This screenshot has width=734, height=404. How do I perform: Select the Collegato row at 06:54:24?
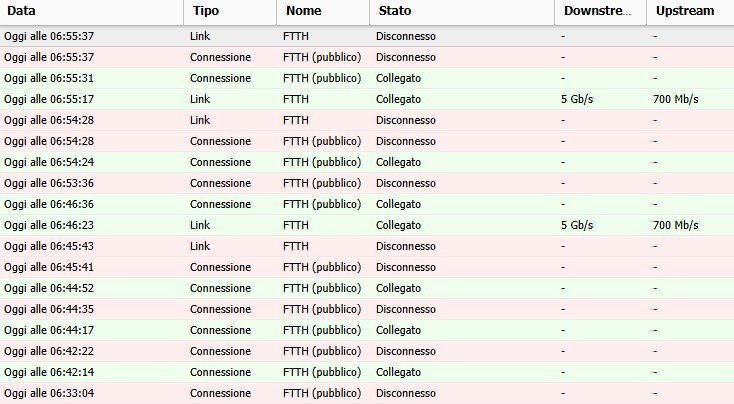(367, 162)
